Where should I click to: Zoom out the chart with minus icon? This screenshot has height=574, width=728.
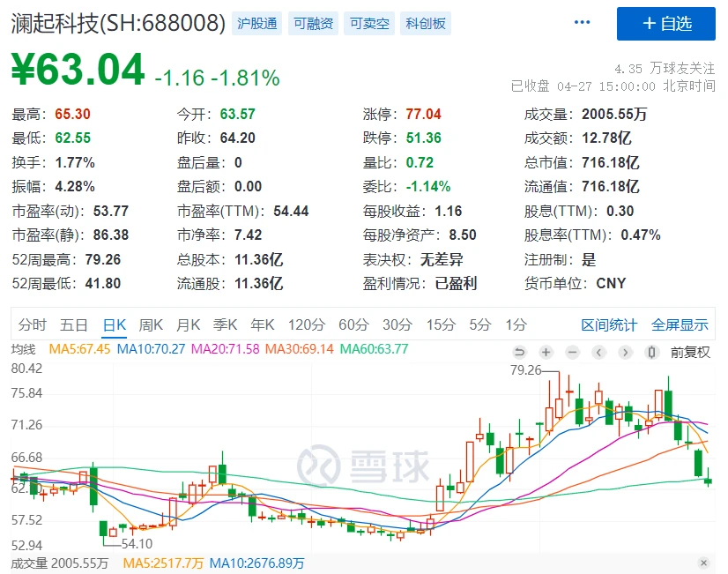point(572,352)
